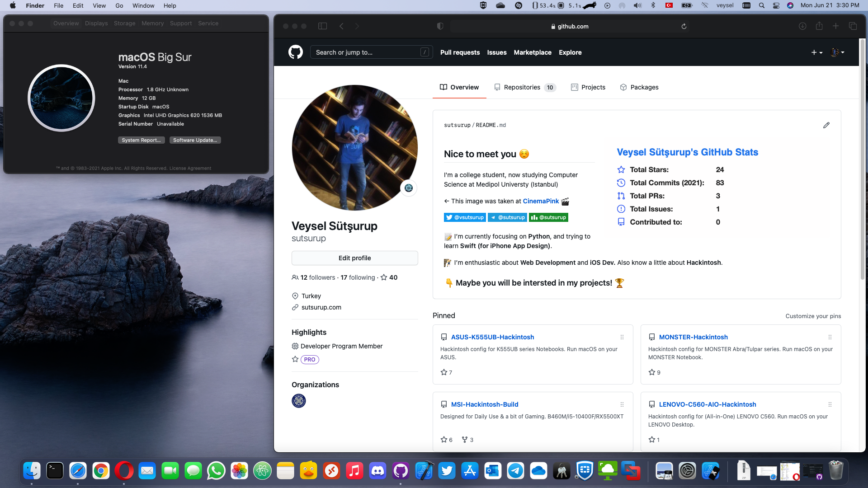Click the Edit profile button
The width and height of the screenshot is (868, 488).
[354, 258]
